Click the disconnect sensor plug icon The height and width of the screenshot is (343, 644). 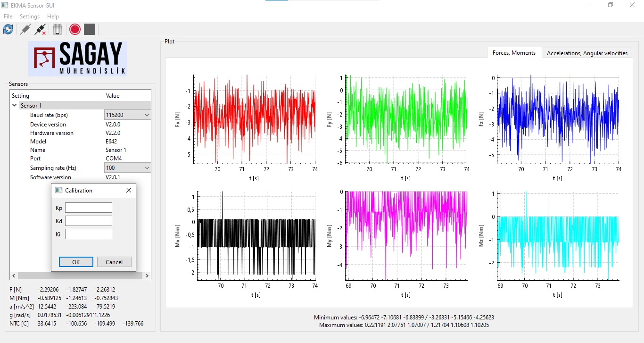(x=41, y=29)
